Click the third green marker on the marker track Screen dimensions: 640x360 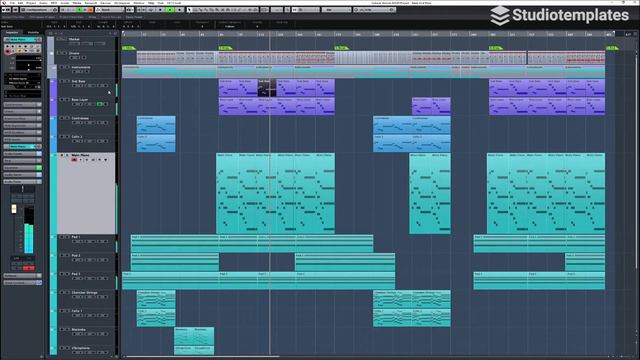pyautogui.click(x=341, y=48)
